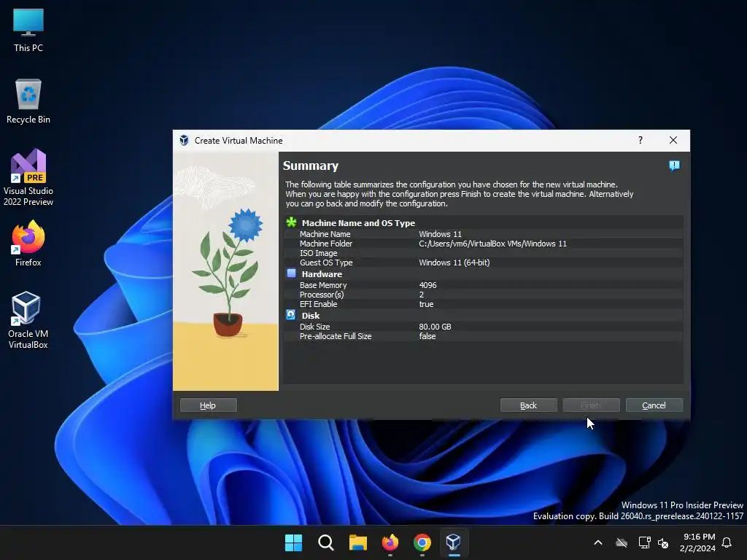The width and height of the screenshot is (747, 560).
Task: Open the Windows Start menu
Action: click(x=293, y=542)
